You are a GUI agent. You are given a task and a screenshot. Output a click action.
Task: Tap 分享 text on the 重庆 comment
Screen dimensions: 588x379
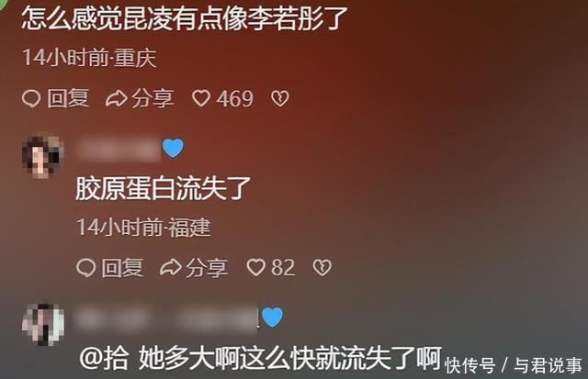[153, 99]
